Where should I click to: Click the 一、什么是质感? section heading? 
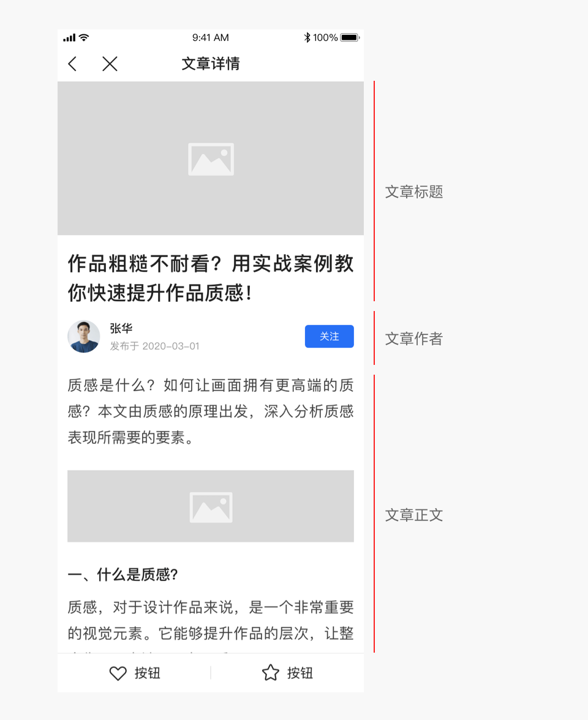coord(123,574)
